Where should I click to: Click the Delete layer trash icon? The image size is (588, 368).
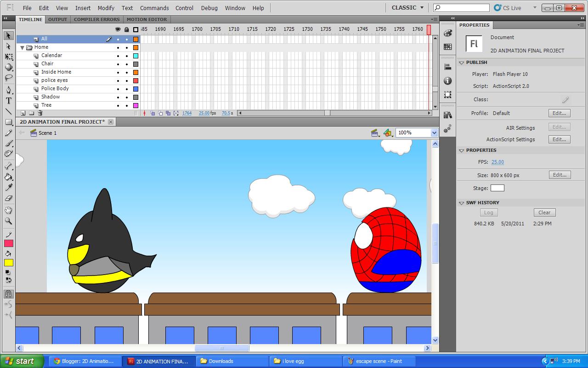(x=40, y=113)
